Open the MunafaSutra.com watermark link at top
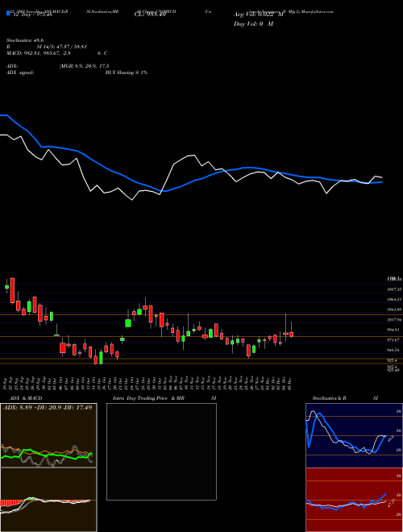 point(318,11)
